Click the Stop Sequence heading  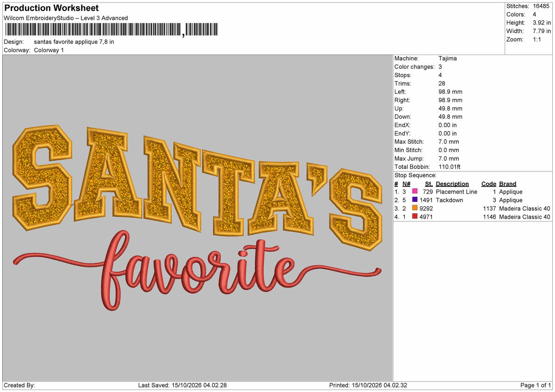tap(415, 175)
